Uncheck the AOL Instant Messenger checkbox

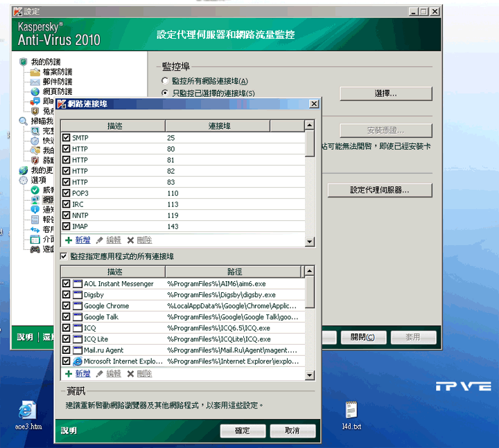(x=67, y=284)
